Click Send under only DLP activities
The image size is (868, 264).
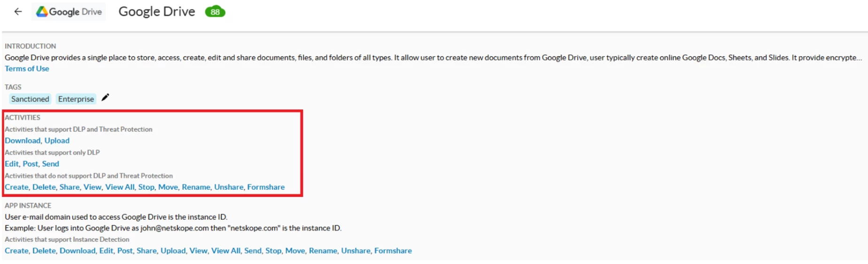pyautogui.click(x=51, y=163)
